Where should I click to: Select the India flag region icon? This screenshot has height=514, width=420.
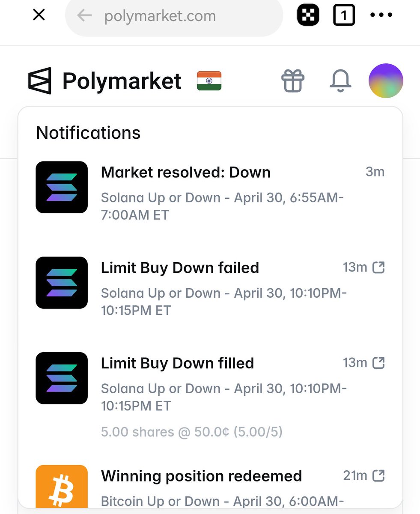pos(209,81)
